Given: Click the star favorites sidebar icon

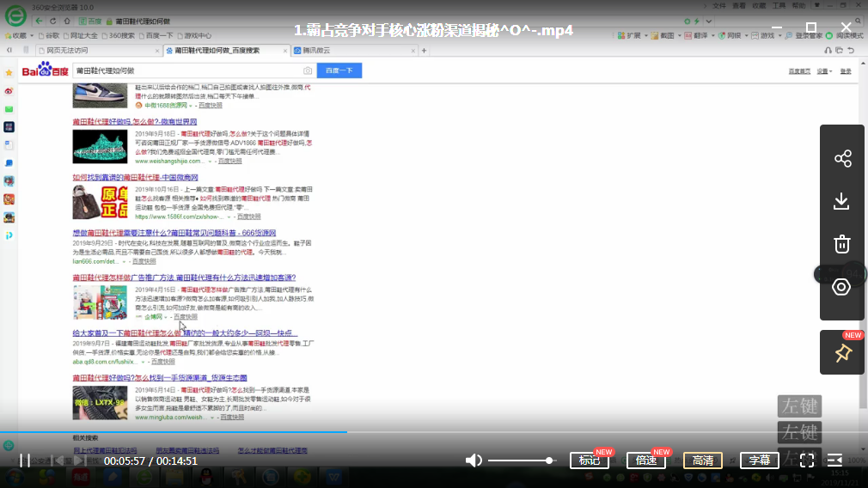Looking at the screenshot, I should pyautogui.click(x=9, y=72).
